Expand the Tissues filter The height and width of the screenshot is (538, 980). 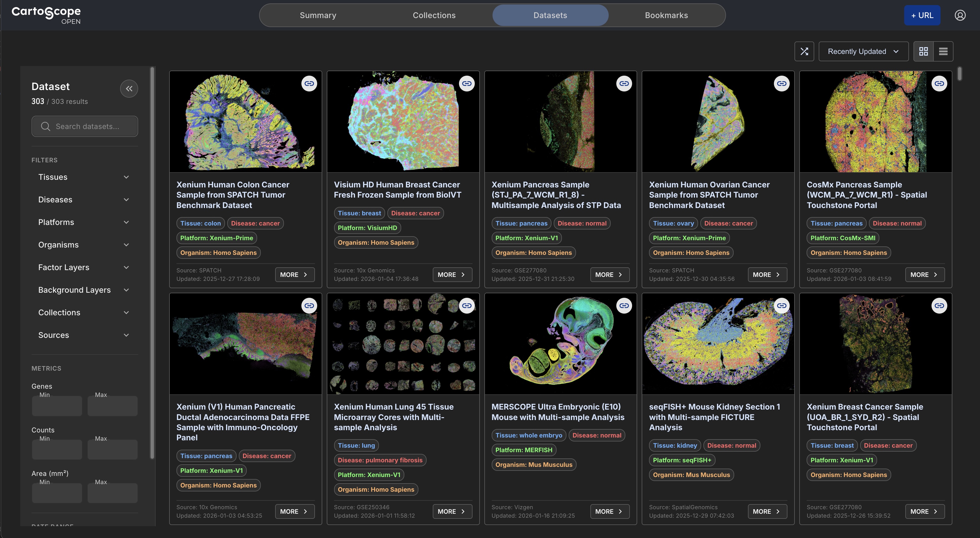pos(84,177)
